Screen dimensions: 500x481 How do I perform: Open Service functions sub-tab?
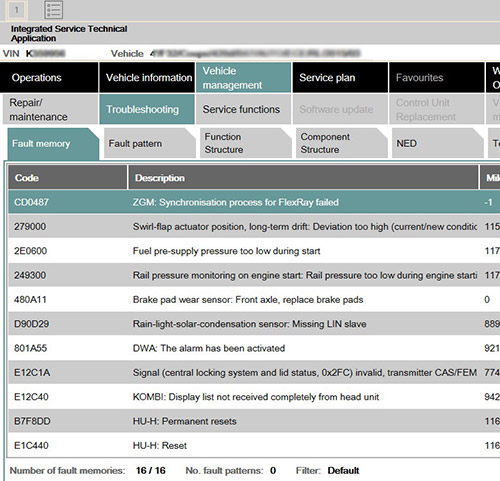pos(243,109)
